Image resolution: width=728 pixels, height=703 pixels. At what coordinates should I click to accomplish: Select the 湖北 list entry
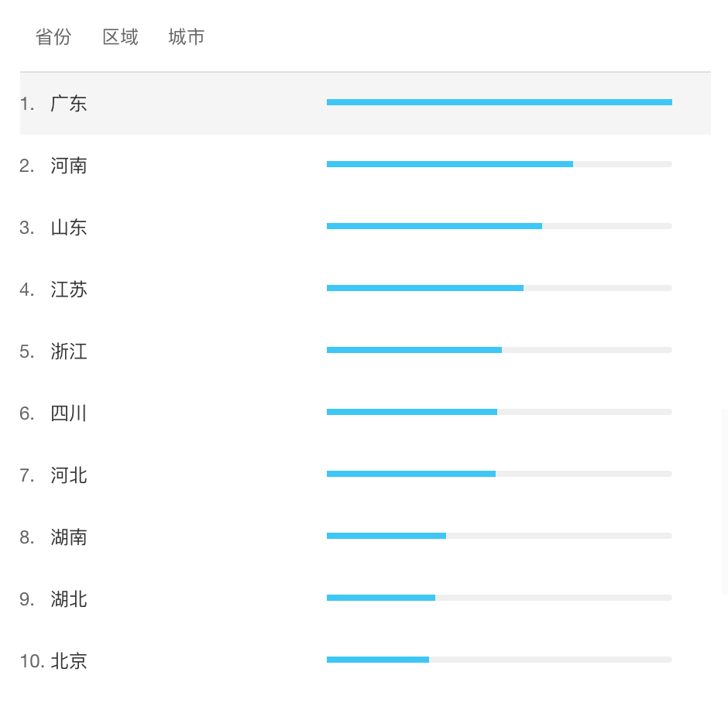69,599
